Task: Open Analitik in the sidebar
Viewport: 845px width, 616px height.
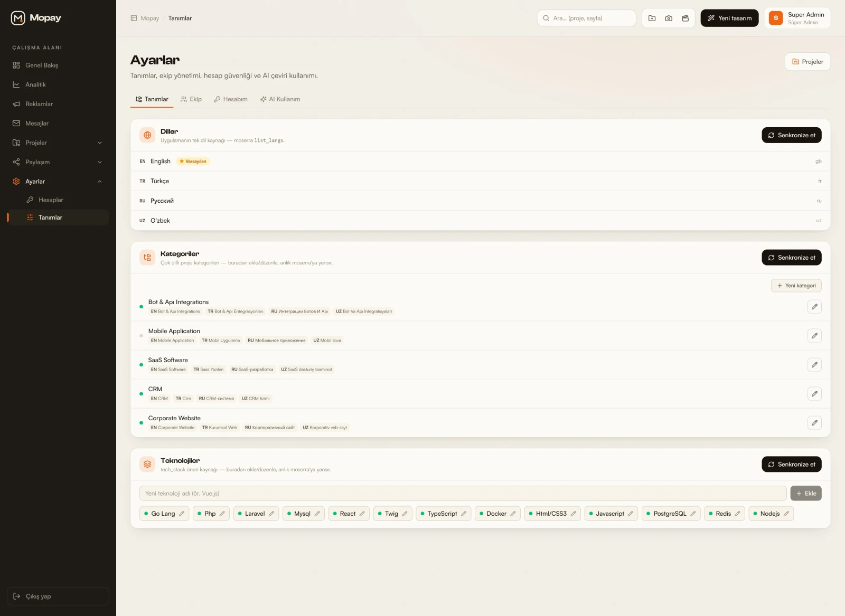Action: 58,84
